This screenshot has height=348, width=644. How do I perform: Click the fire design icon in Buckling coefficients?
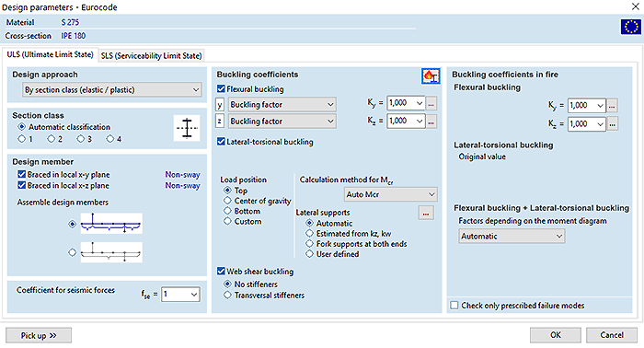click(431, 76)
